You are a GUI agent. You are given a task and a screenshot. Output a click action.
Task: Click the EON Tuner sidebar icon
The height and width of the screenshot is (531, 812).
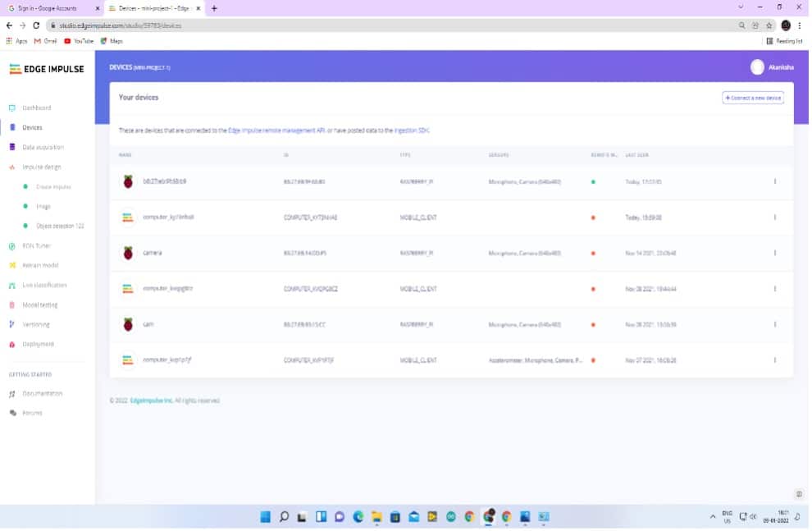tap(12, 245)
